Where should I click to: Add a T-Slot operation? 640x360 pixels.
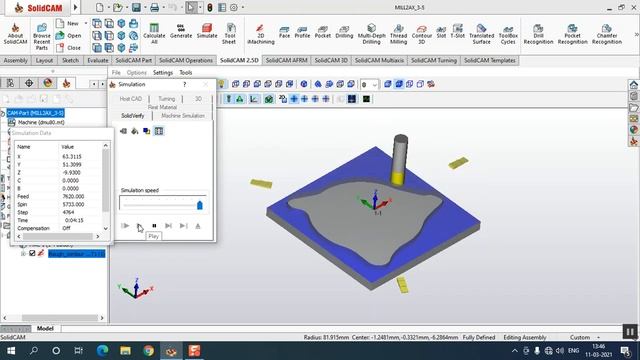tap(458, 31)
